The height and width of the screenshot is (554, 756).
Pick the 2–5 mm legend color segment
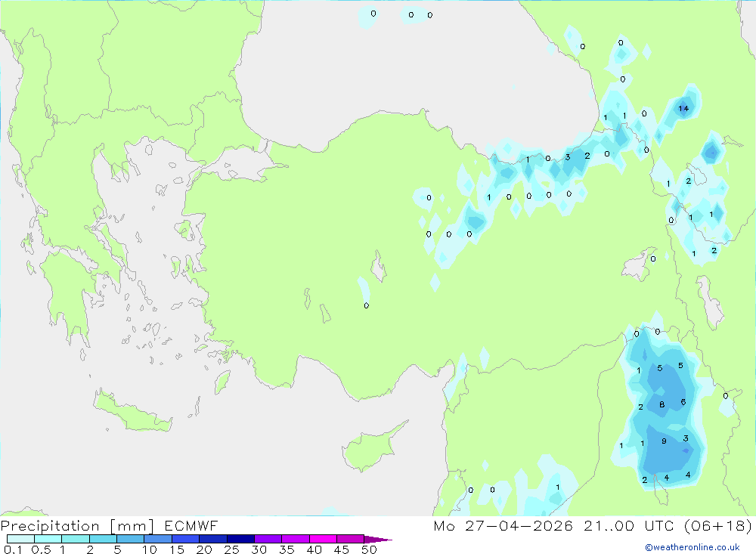pos(103,539)
